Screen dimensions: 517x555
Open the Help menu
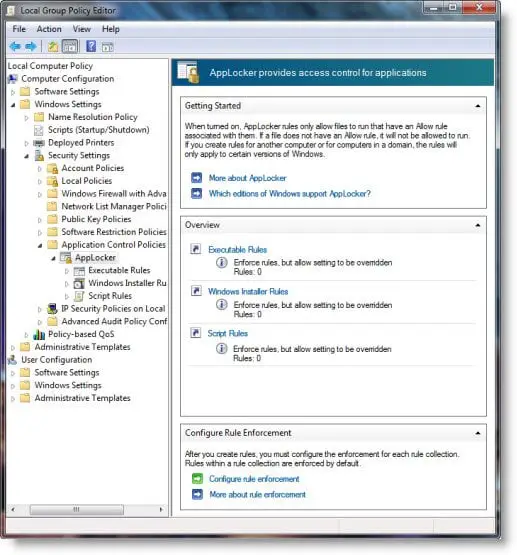pyautogui.click(x=111, y=29)
